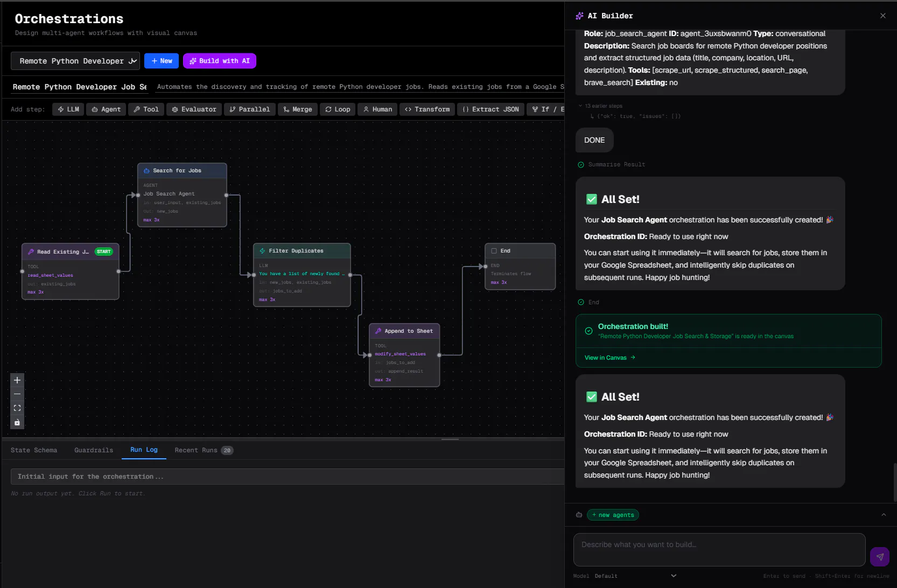
Task: Close the AI Builder panel
Action: coord(883,16)
